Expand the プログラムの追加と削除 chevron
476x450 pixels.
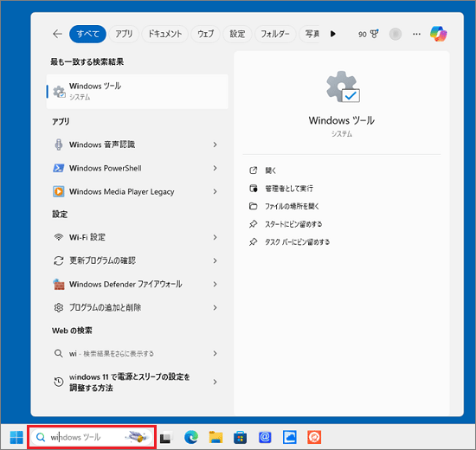coord(215,307)
